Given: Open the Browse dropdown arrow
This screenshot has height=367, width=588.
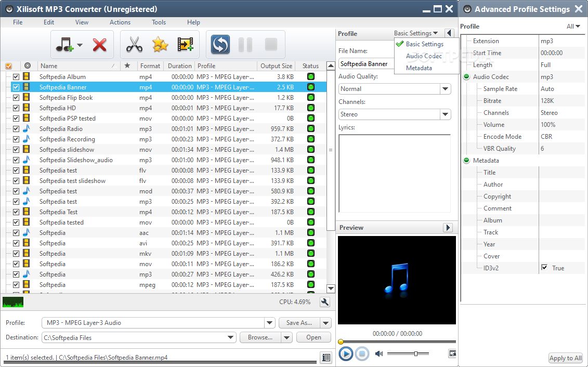Looking at the screenshot, I should pos(287,337).
